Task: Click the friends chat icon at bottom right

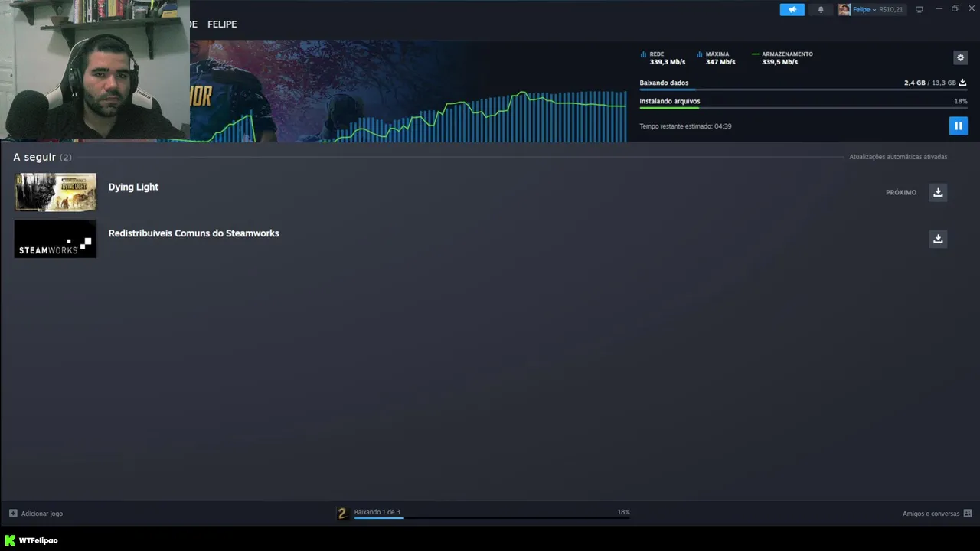Action: [x=968, y=514]
